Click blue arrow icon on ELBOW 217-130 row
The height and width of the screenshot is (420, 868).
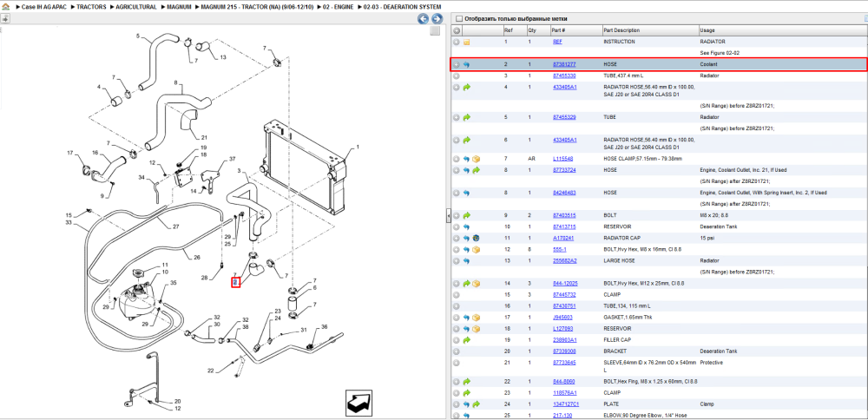tap(467, 415)
